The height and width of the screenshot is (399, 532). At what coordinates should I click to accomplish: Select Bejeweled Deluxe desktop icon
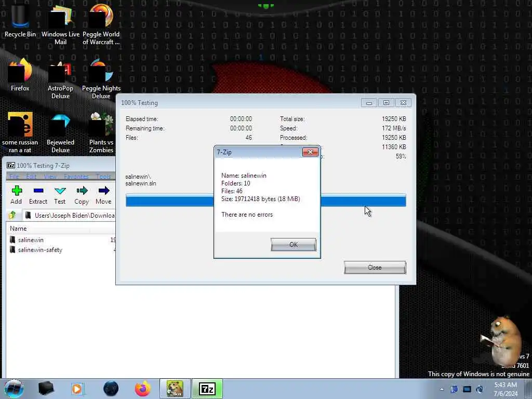click(x=60, y=132)
